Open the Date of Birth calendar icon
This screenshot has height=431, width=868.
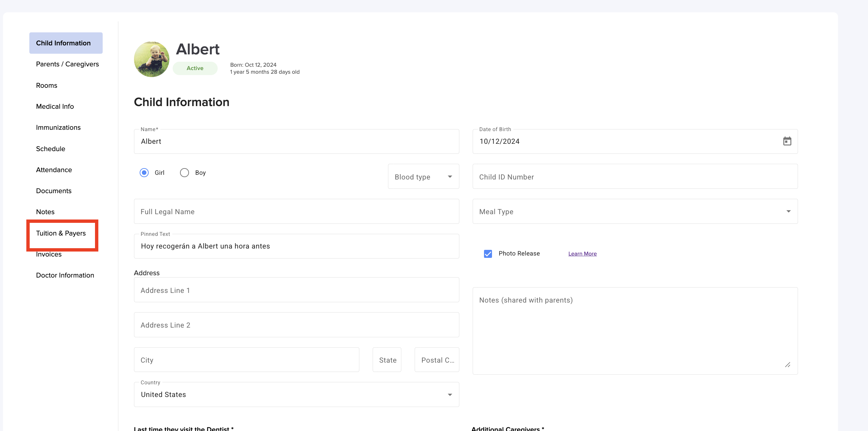(x=787, y=141)
